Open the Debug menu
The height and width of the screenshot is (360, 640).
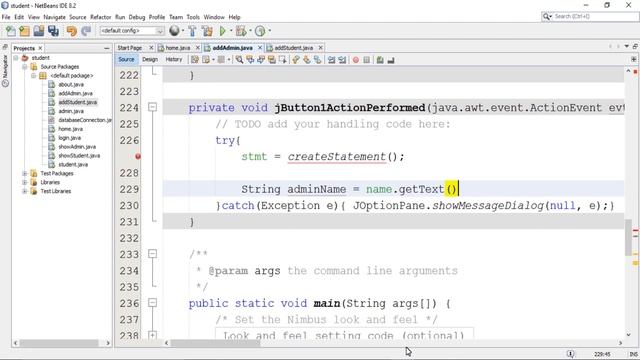tap(137, 17)
